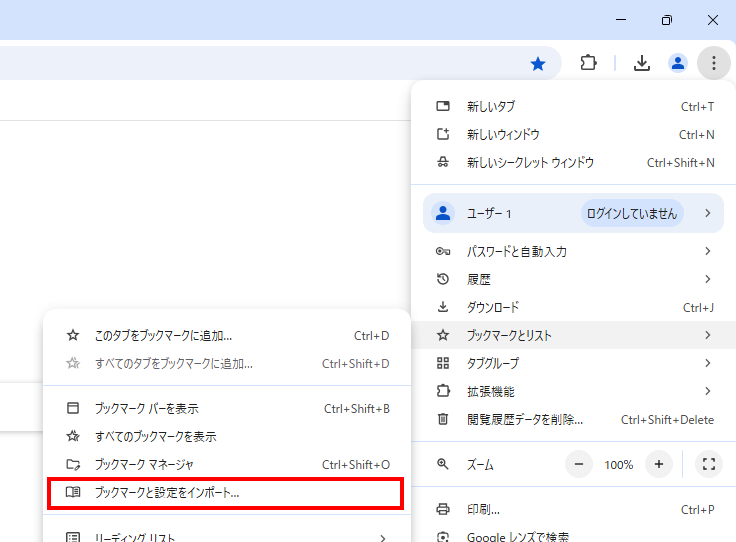Viewport: 736px width, 542px height.
Task: Choose ブックマークと設定をインポート... entry
Action: (225, 493)
